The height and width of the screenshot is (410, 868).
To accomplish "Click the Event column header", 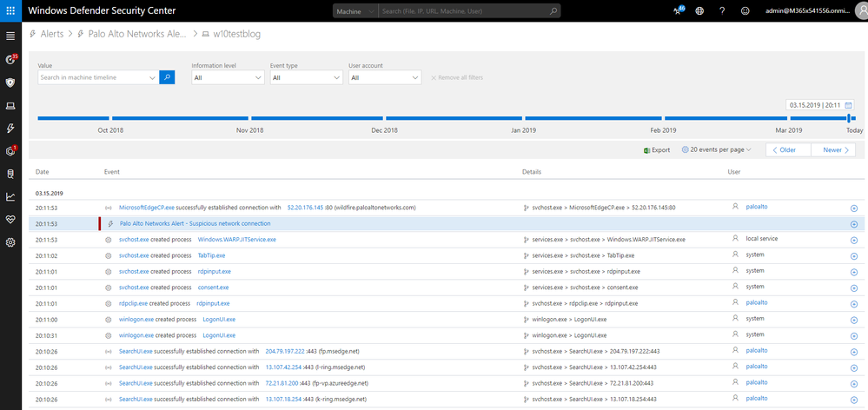I will (112, 172).
